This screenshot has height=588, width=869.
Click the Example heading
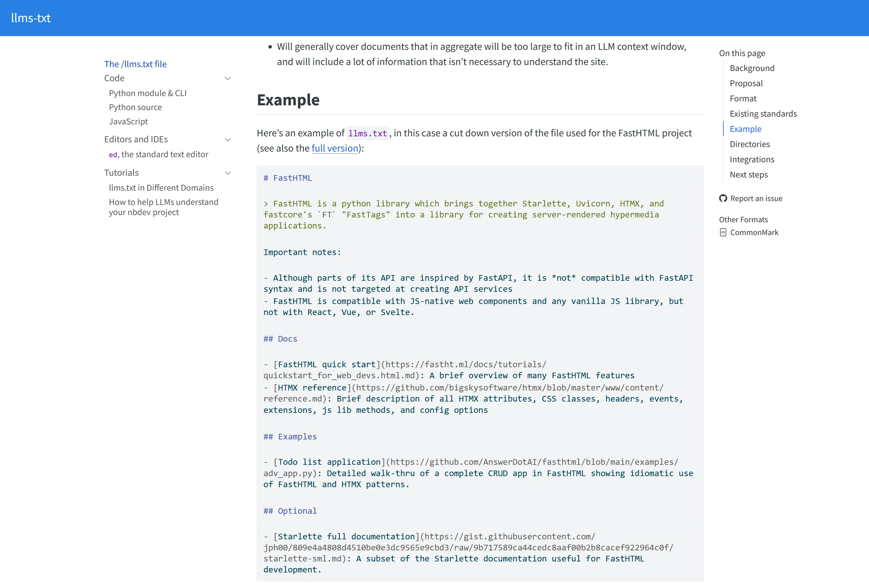288,100
